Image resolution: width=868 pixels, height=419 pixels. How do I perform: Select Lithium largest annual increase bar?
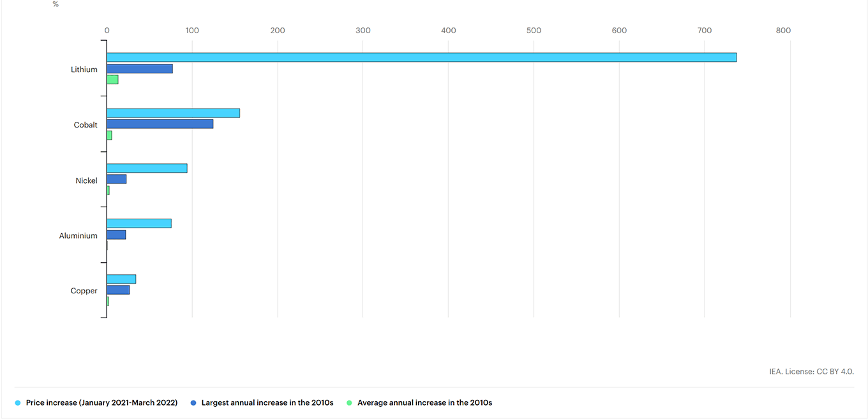139,69
